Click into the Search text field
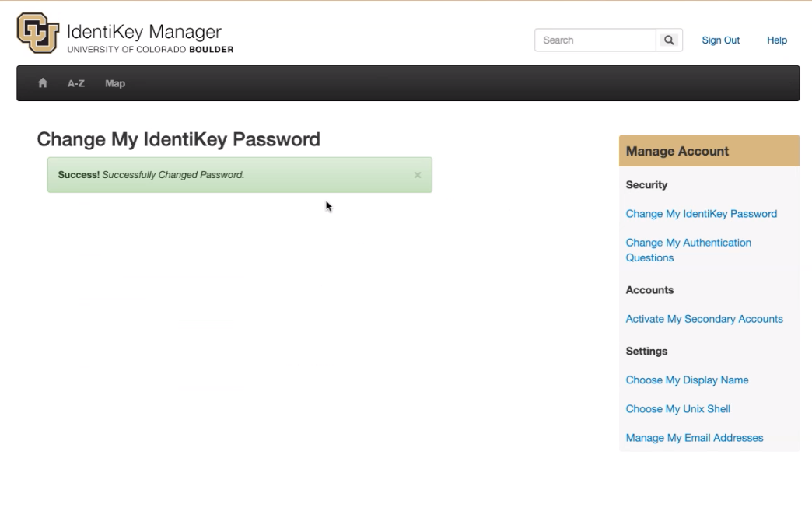This screenshot has height=511, width=812. click(x=595, y=40)
